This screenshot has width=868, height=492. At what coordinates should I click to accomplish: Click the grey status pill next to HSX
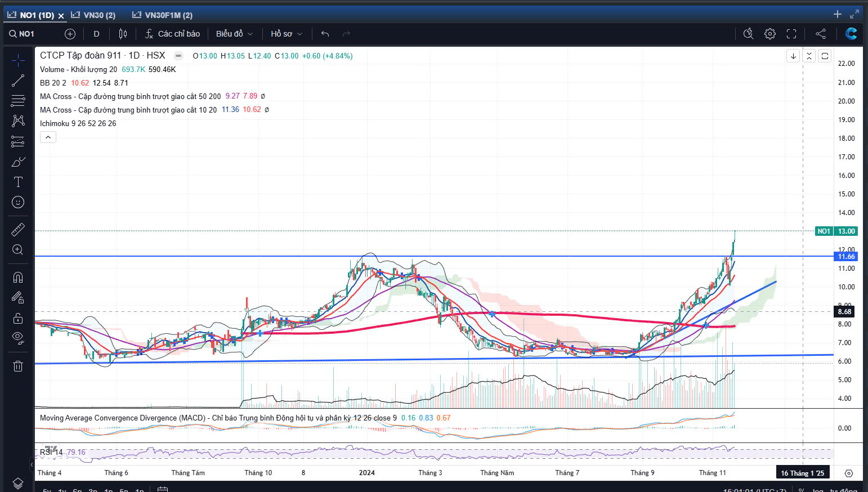pos(178,56)
